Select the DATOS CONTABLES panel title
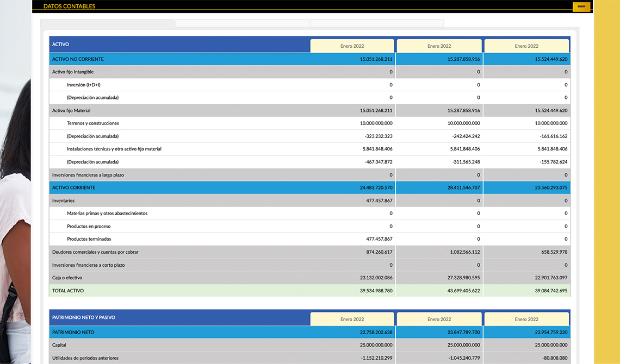The image size is (620, 364). [69, 7]
